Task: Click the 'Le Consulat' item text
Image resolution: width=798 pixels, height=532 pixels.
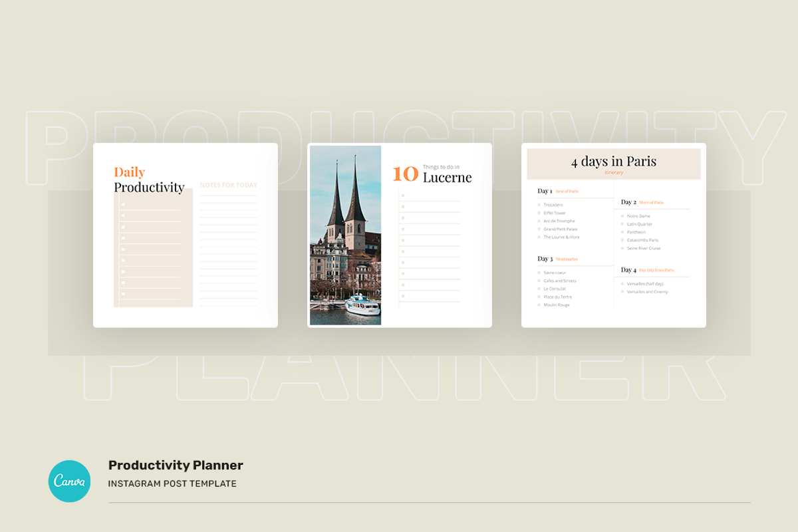Action: tap(555, 289)
